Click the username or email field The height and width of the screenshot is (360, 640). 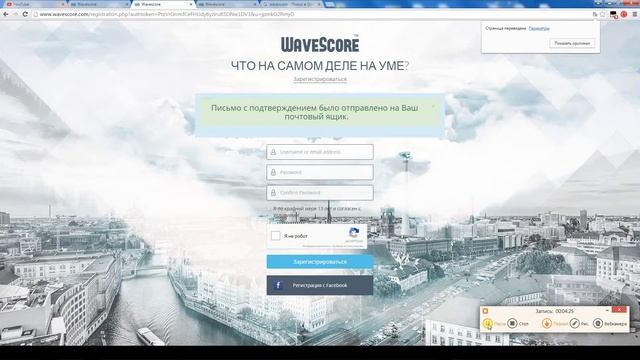[320, 152]
